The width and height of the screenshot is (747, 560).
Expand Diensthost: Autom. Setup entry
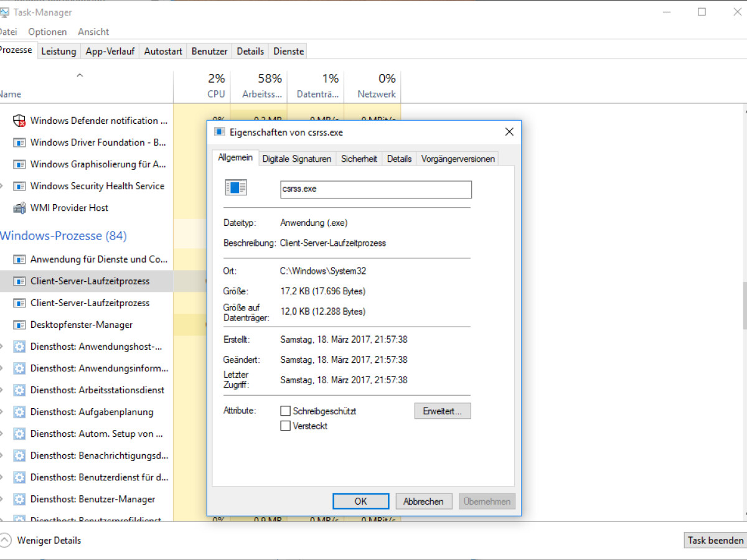pyautogui.click(x=2, y=434)
